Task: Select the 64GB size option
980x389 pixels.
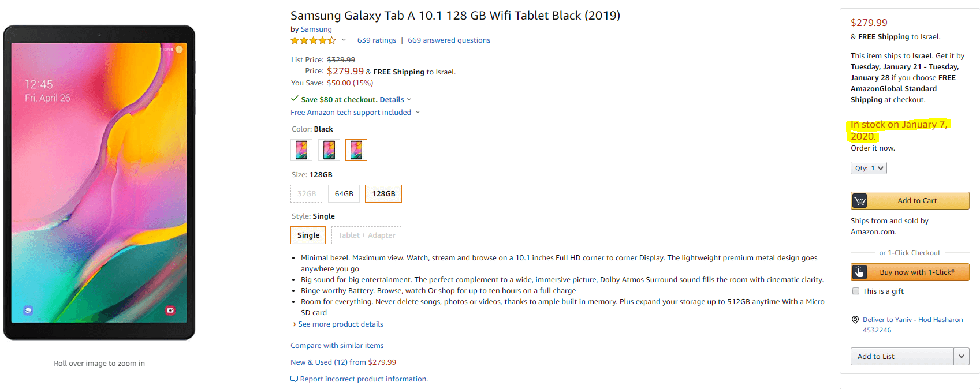Action: click(344, 194)
